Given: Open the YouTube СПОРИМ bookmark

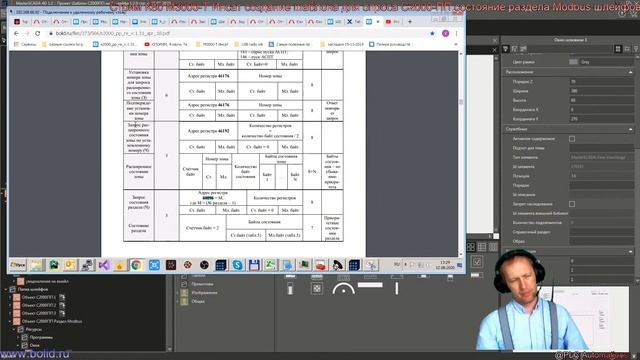Looking at the screenshot, I should tap(167, 44).
